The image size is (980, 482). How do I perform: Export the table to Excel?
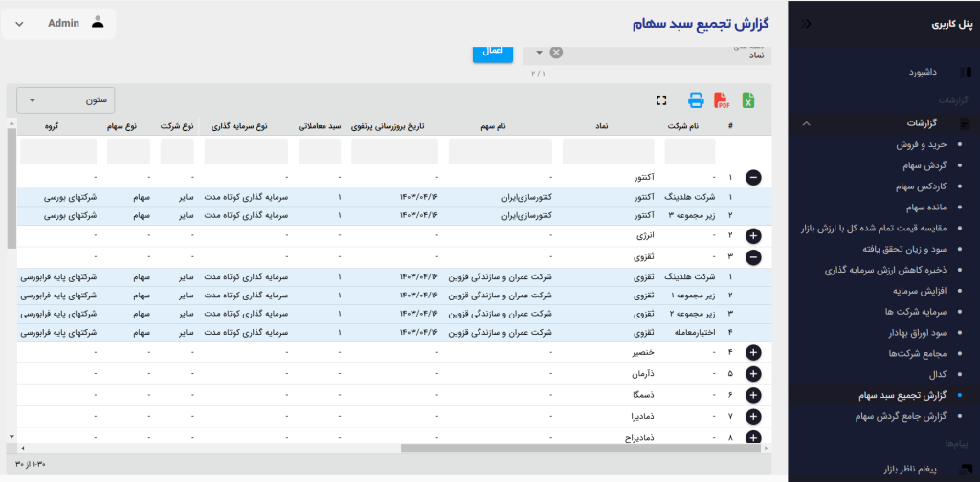tap(748, 100)
